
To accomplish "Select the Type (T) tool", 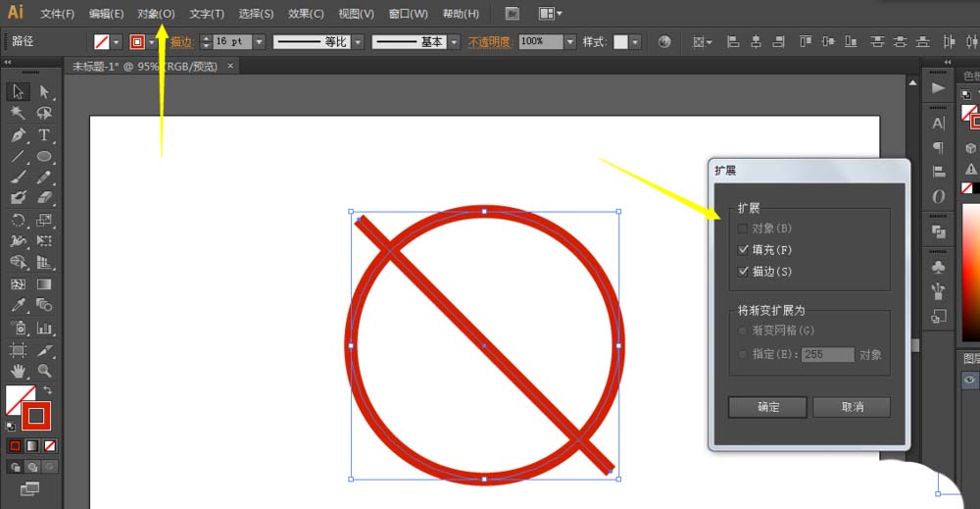I will pos(44,134).
